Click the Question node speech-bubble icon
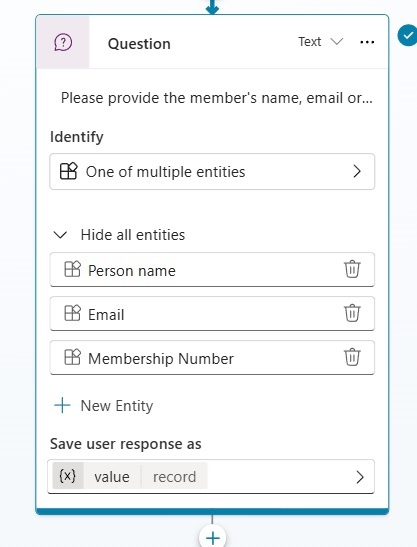This screenshot has height=547, width=417. point(63,43)
